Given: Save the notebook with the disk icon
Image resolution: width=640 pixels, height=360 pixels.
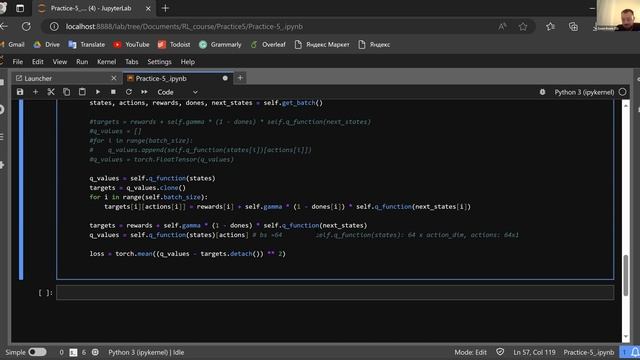Looking at the screenshot, I should (20, 92).
